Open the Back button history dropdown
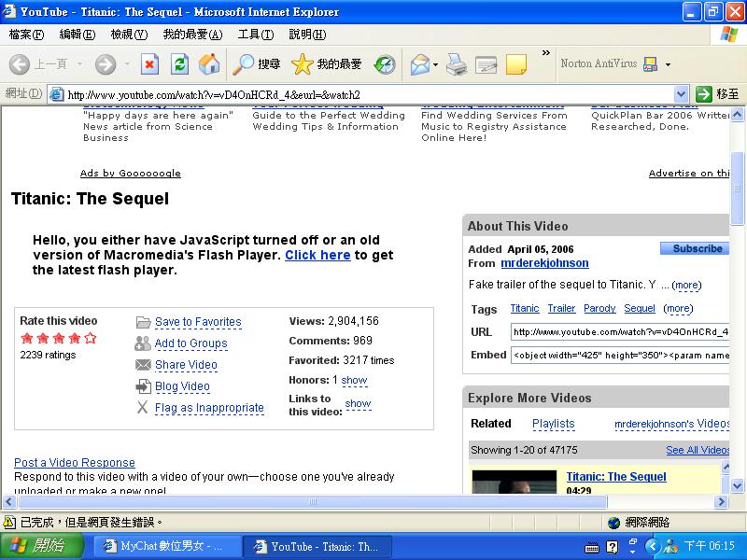The width and height of the screenshot is (747, 560). tap(79, 64)
